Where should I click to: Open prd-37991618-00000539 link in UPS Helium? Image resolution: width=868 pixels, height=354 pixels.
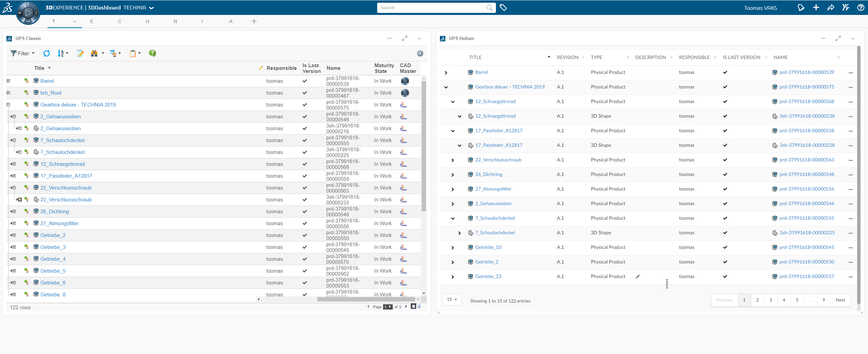(806, 72)
